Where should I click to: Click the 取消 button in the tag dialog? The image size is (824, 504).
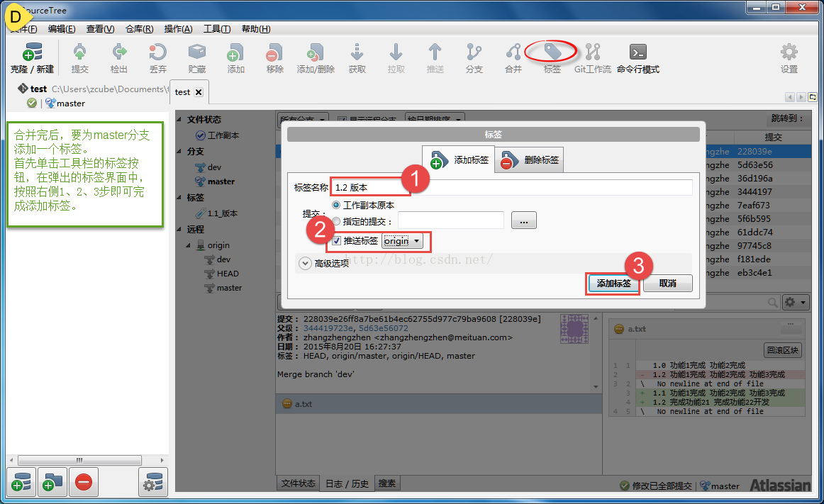click(x=667, y=284)
